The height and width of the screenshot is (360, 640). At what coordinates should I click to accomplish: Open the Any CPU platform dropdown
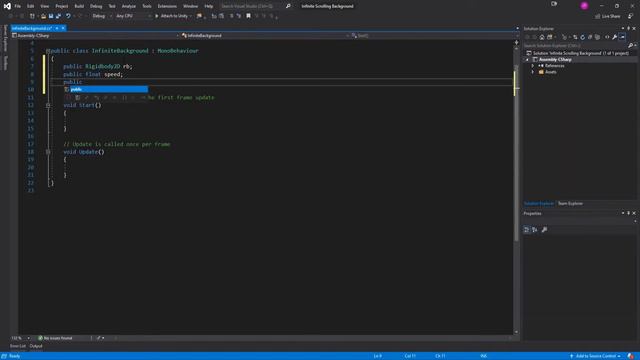click(x=133, y=16)
